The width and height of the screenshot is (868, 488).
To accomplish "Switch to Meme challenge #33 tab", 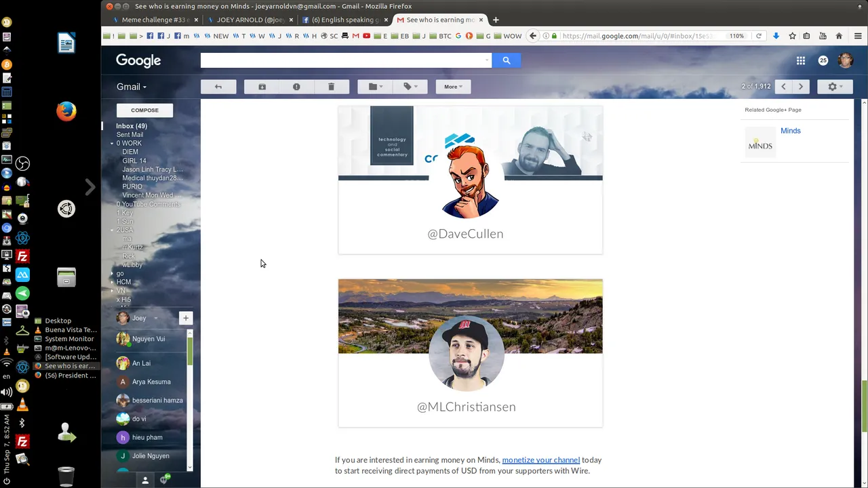I will pos(155,20).
